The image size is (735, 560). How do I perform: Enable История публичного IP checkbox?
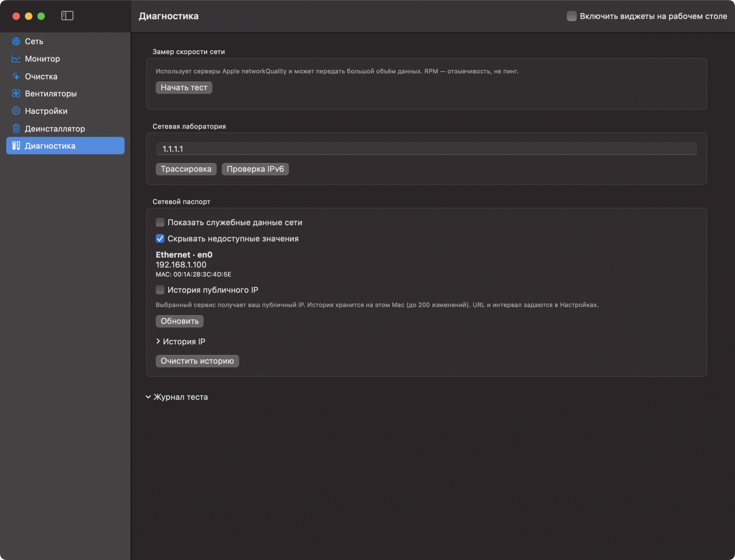[160, 290]
